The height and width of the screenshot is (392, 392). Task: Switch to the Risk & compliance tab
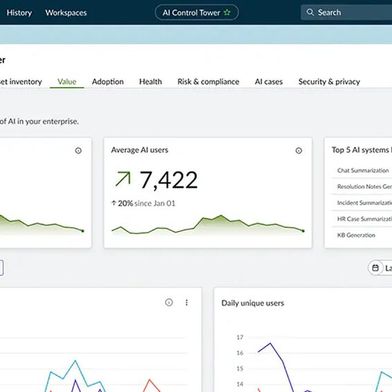208,82
